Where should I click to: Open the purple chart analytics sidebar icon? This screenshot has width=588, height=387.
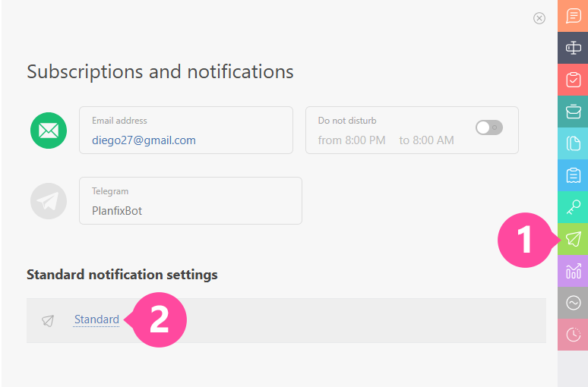click(574, 271)
